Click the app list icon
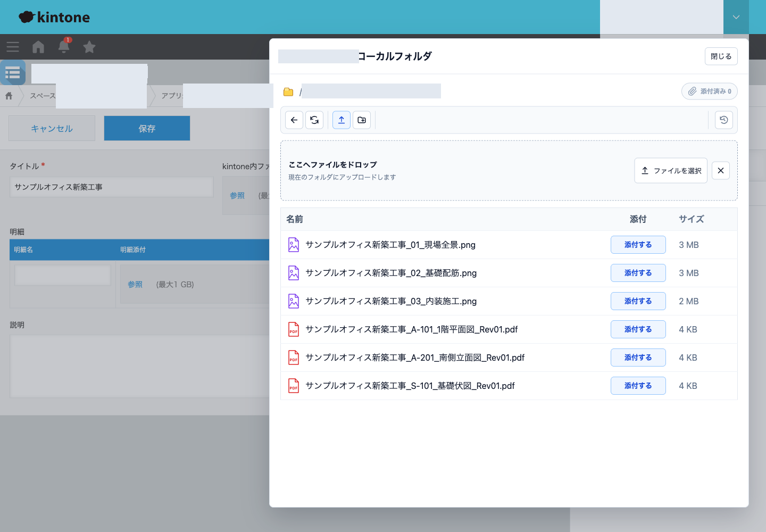Image resolution: width=766 pixels, height=532 pixels. (13, 72)
